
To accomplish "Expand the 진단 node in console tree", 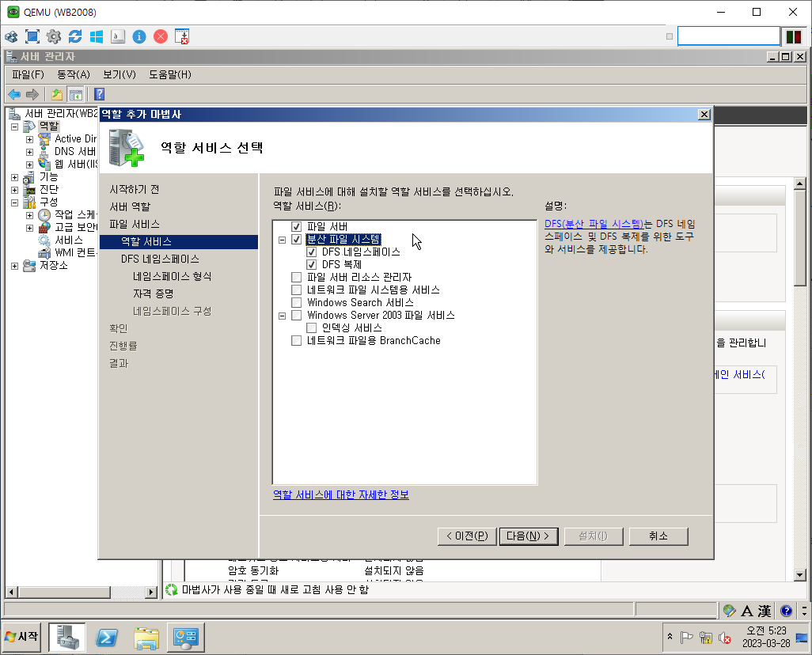I will tap(14, 190).
